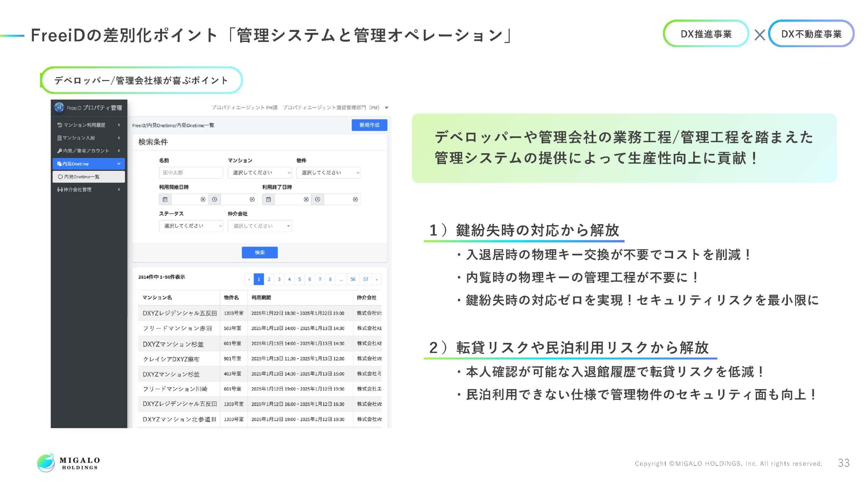
Task: Select 内見/業者アカウント menu item
Action: (x=89, y=150)
